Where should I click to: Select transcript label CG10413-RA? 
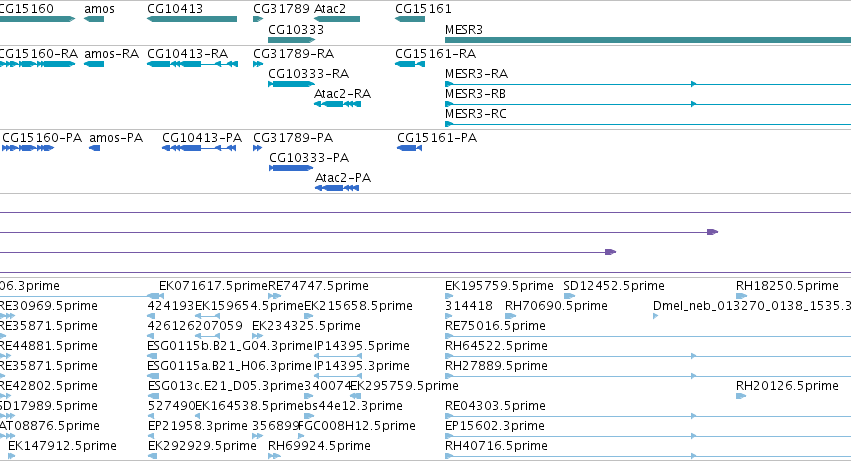coord(187,54)
